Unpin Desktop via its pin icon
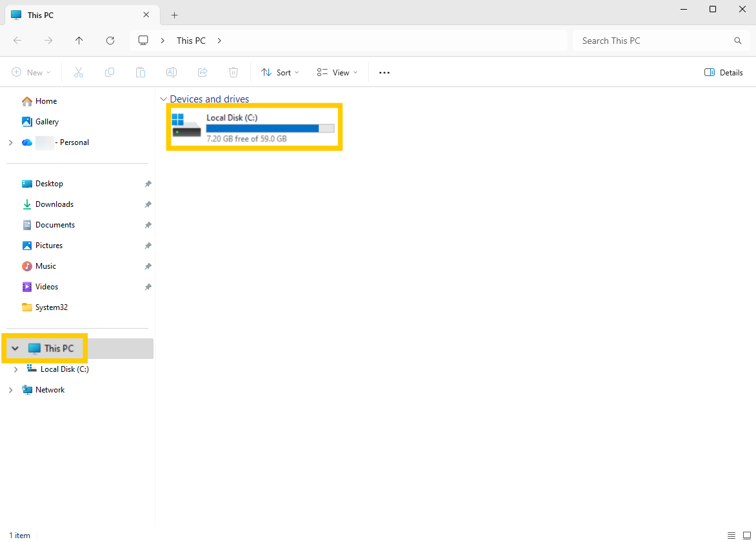This screenshot has height=542, width=756. (x=148, y=184)
